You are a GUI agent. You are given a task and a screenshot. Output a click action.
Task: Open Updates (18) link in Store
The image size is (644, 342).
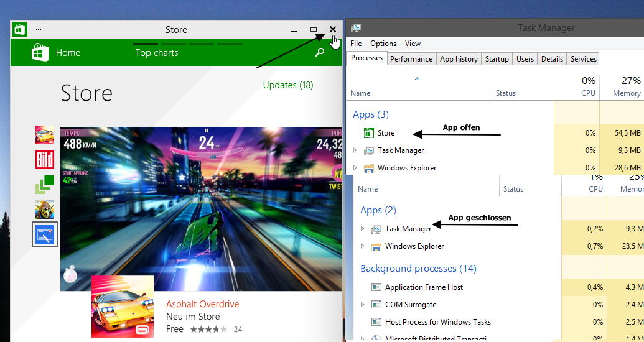(288, 85)
